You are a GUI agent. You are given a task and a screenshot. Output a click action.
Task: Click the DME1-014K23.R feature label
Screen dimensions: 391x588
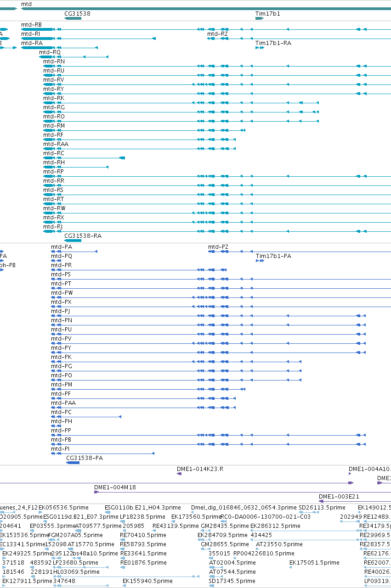[x=200, y=469]
